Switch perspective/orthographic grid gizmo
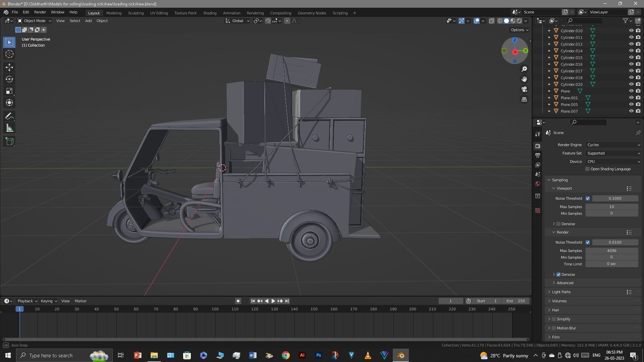 [x=524, y=100]
